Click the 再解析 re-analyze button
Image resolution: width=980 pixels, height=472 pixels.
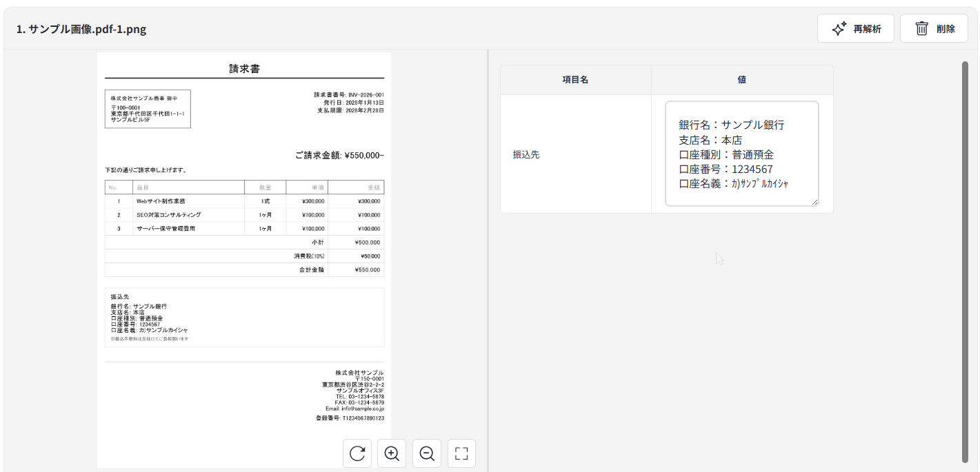click(856, 29)
